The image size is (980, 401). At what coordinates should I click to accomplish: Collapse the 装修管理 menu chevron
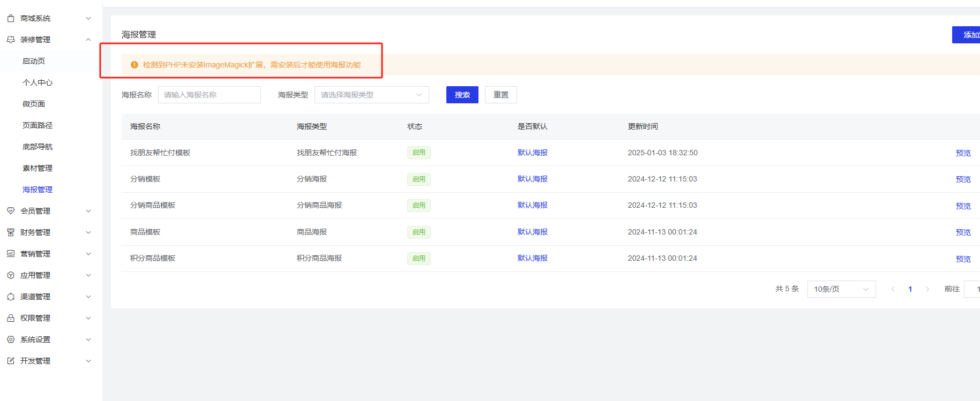88,40
